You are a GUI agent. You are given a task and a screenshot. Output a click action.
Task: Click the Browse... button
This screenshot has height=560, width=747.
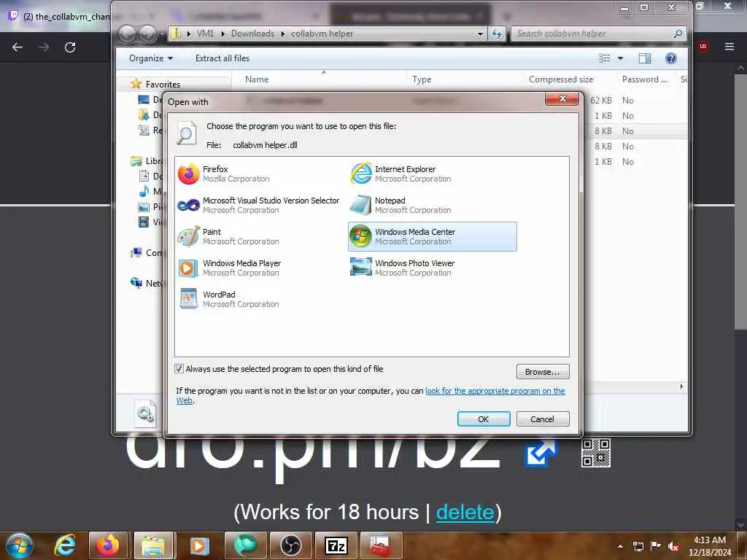click(543, 372)
